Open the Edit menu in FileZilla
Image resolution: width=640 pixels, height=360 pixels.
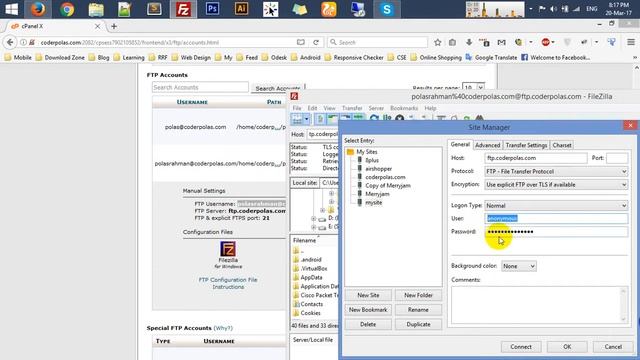(x=312, y=108)
